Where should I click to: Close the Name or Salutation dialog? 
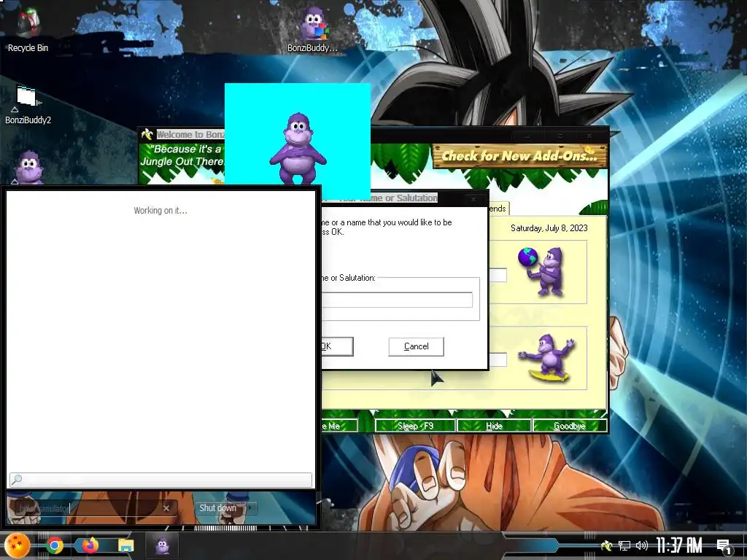pyautogui.click(x=473, y=199)
